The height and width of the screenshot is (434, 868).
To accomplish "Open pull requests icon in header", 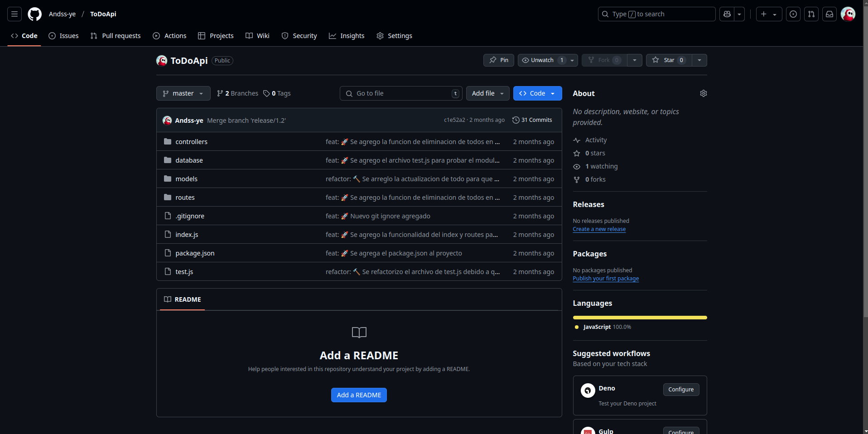I will (x=811, y=14).
